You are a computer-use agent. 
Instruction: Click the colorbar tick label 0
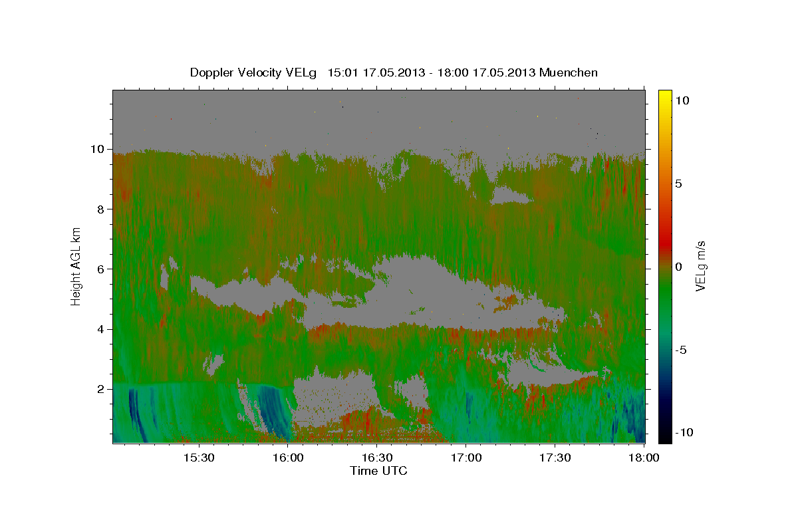click(679, 267)
